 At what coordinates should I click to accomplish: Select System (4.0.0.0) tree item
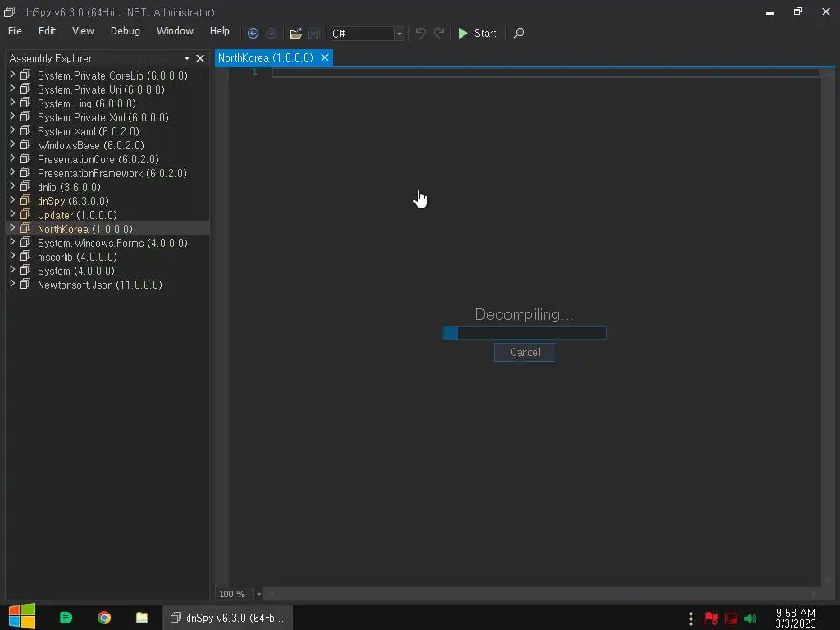tap(76, 271)
